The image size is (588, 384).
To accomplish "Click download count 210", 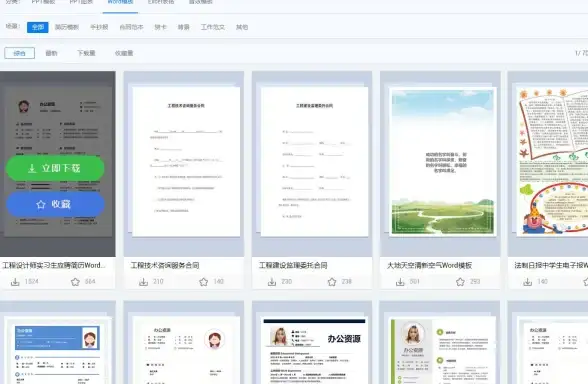I will pos(158,282).
